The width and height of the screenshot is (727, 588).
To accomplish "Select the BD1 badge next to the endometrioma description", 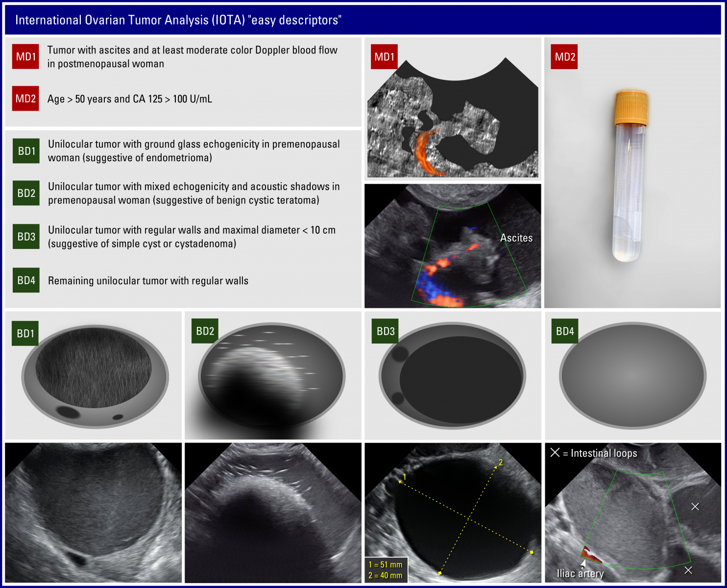I will click(26, 151).
